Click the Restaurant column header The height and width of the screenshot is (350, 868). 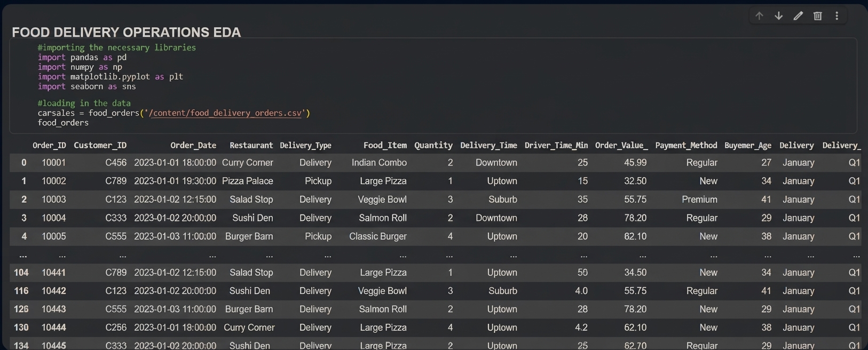pyautogui.click(x=251, y=145)
